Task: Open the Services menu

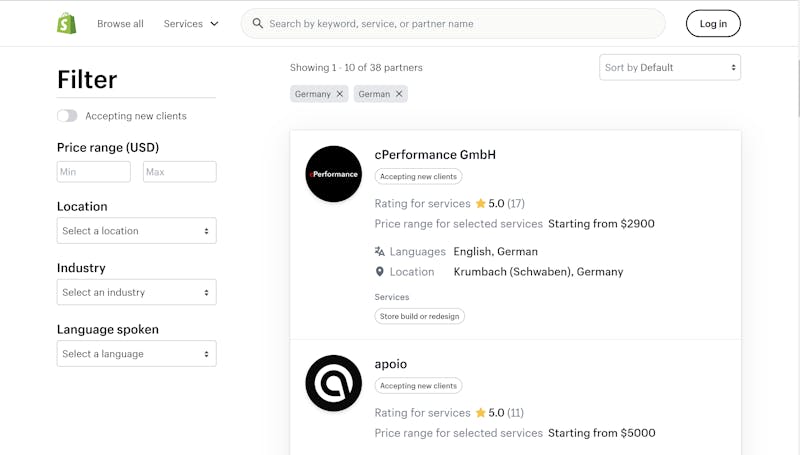Action: 191,23
